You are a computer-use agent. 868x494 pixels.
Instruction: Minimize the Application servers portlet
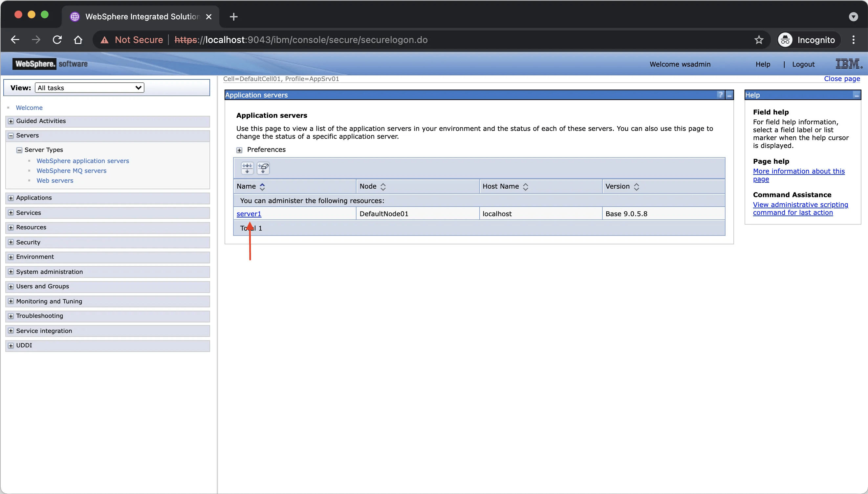[x=729, y=95]
